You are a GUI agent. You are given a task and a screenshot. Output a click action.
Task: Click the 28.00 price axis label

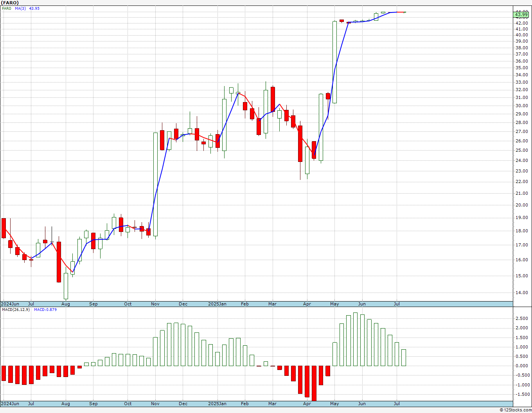(521, 122)
